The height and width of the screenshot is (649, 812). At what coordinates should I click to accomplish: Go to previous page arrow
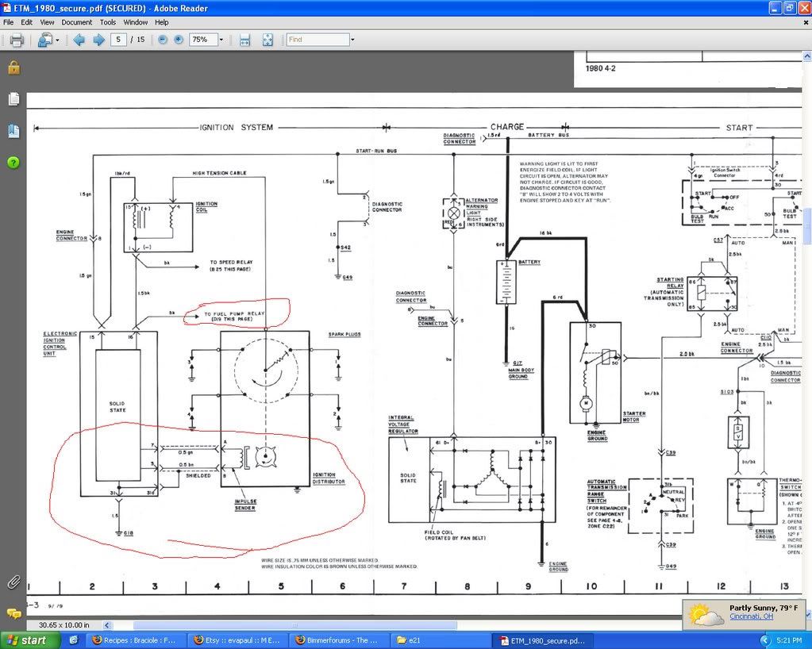(x=79, y=40)
